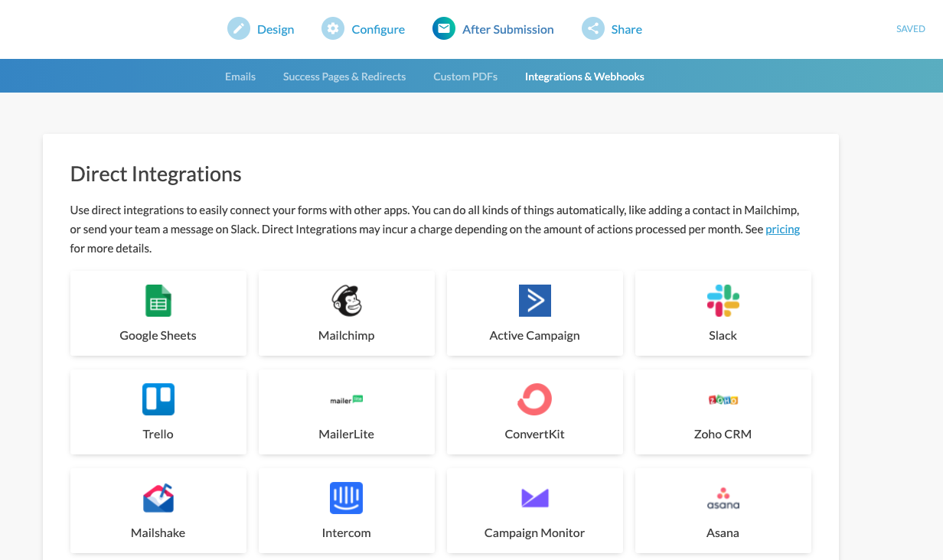The height and width of the screenshot is (560, 943).
Task: Select the Active Campaign logo icon
Action: click(x=535, y=301)
